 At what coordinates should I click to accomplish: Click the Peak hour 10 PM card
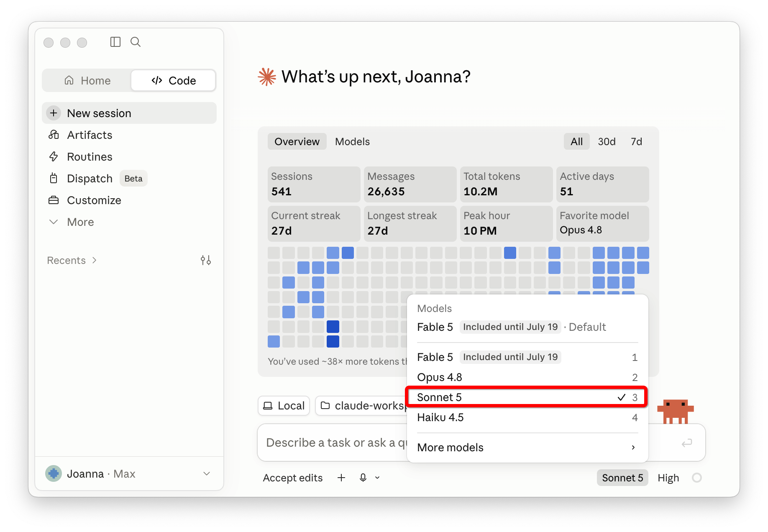tap(506, 223)
